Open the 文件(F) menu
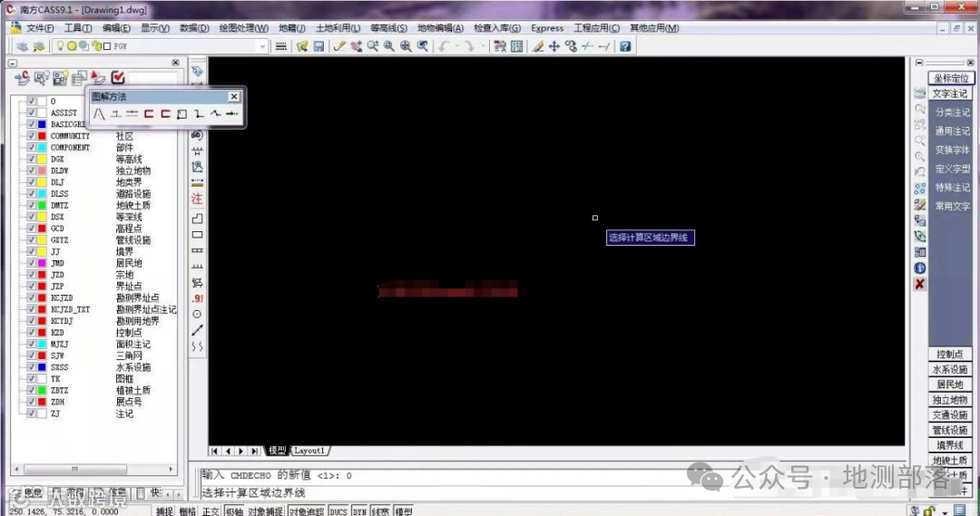The width and height of the screenshot is (980, 516). click(39, 28)
